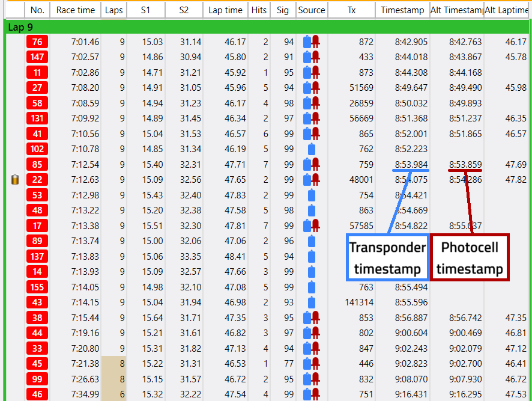Sort by the Laps column header

coord(113,10)
